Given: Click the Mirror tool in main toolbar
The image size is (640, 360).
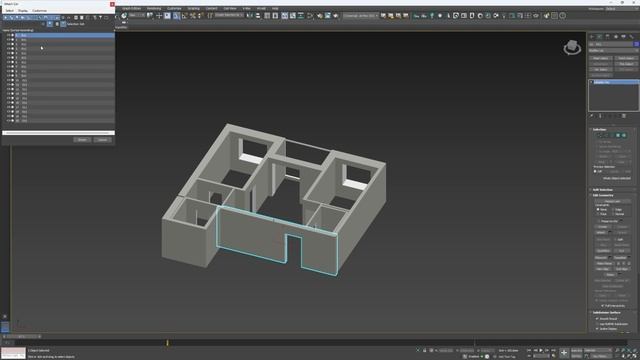Looking at the screenshot, I should click(x=250, y=16).
